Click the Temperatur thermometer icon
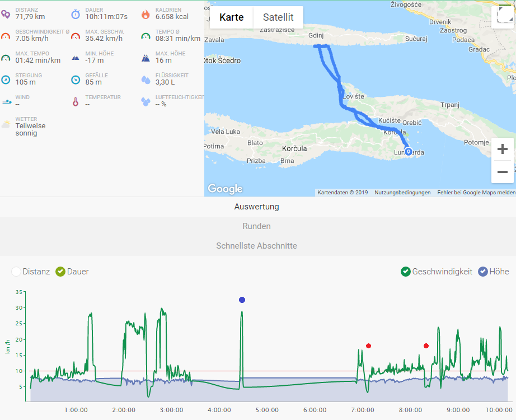The width and height of the screenshot is (516, 420). [x=74, y=101]
